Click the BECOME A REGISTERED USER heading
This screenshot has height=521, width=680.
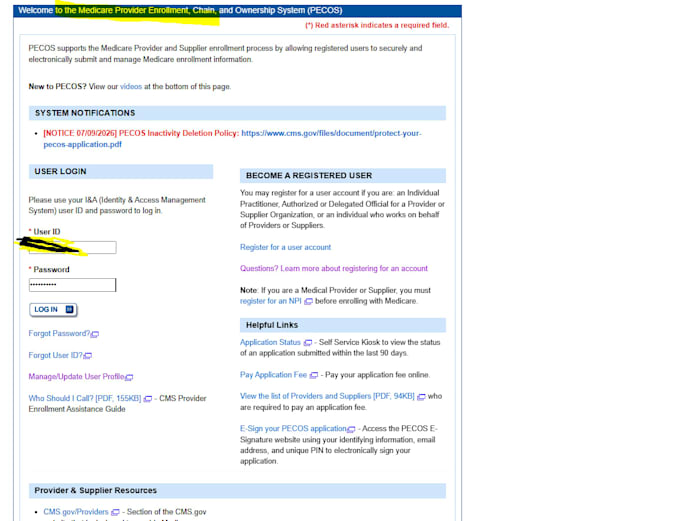point(309,176)
